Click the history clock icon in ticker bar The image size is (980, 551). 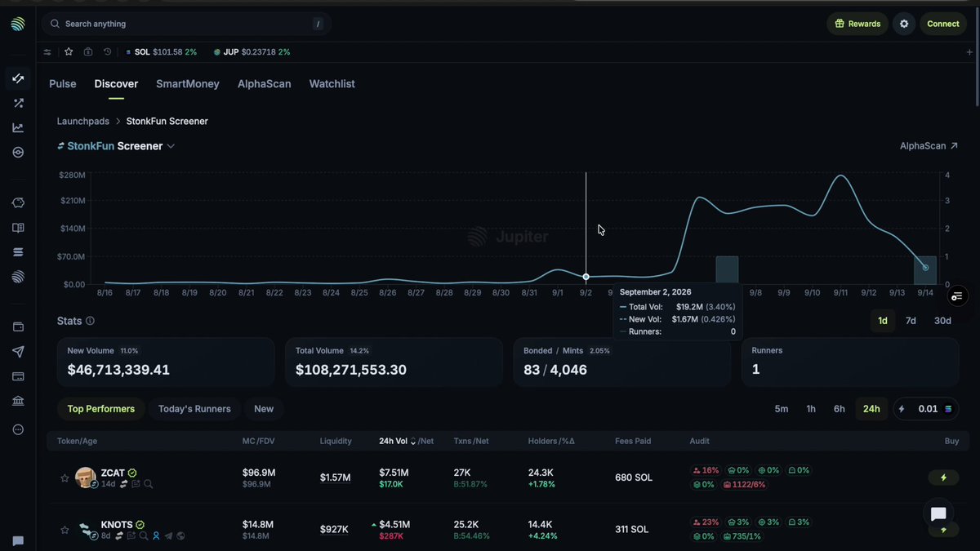tap(107, 51)
